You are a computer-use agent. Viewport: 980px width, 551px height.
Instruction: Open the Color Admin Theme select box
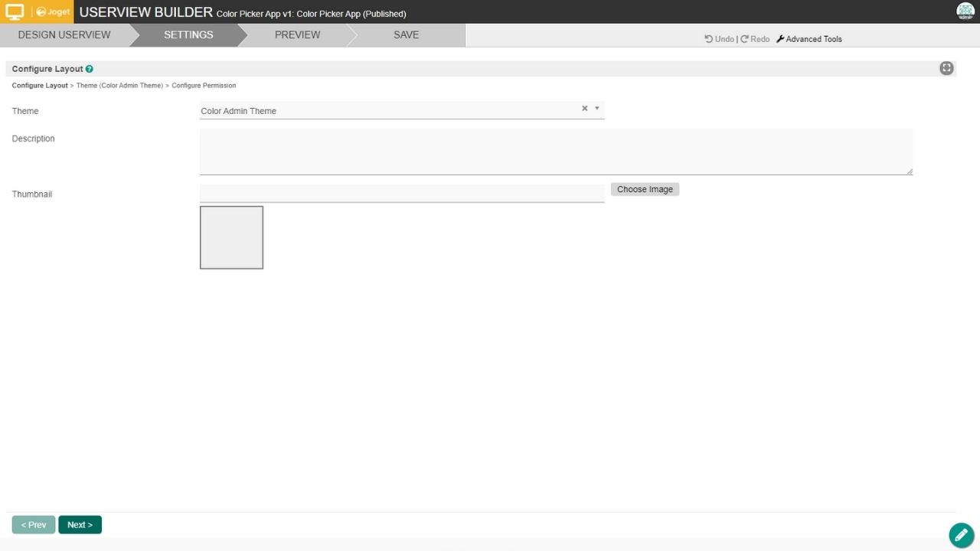click(x=383, y=111)
